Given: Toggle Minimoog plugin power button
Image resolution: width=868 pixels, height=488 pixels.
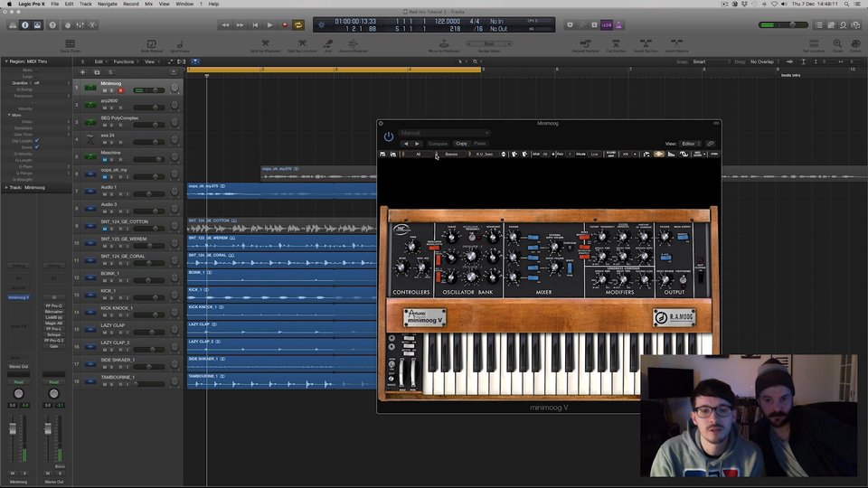Looking at the screenshot, I should 389,136.
